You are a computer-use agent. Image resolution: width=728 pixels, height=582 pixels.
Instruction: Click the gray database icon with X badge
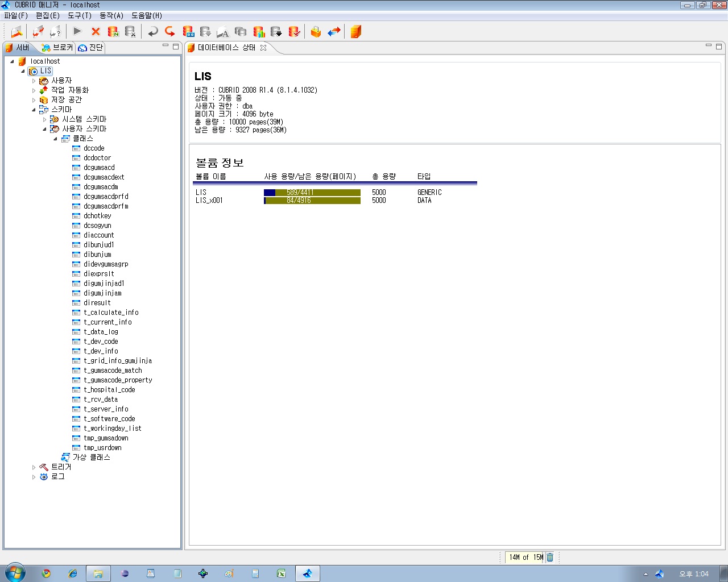tap(130, 32)
